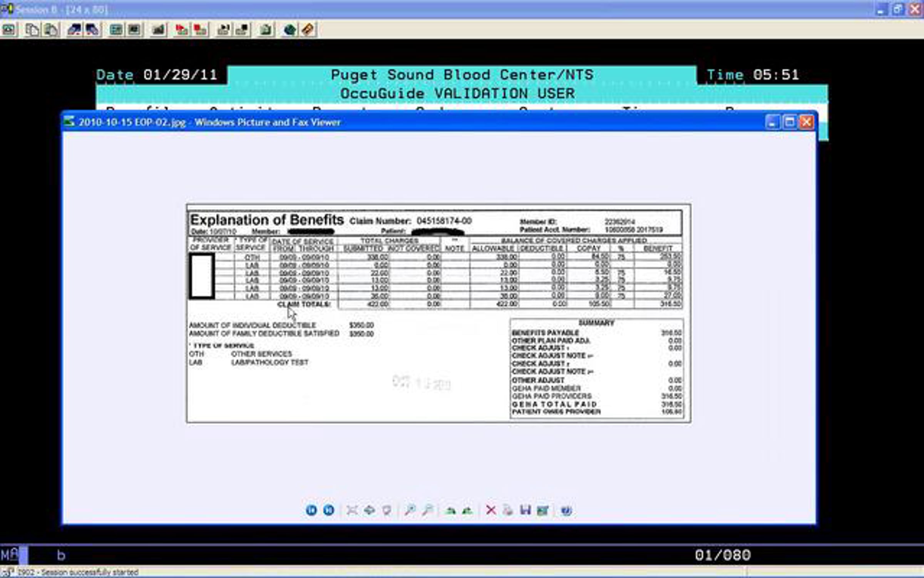Click the Picture and Fax Viewer title bar
The image size is (924, 578).
(438, 122)
